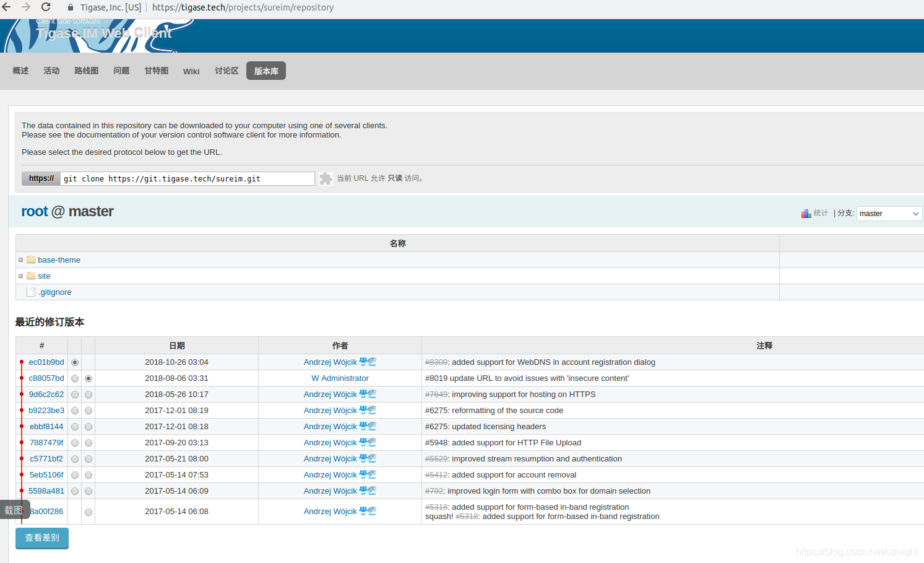The height and width of the screenshot is (563, 924).
Task: Open revision 7887479f link
Action: point(46,442)
